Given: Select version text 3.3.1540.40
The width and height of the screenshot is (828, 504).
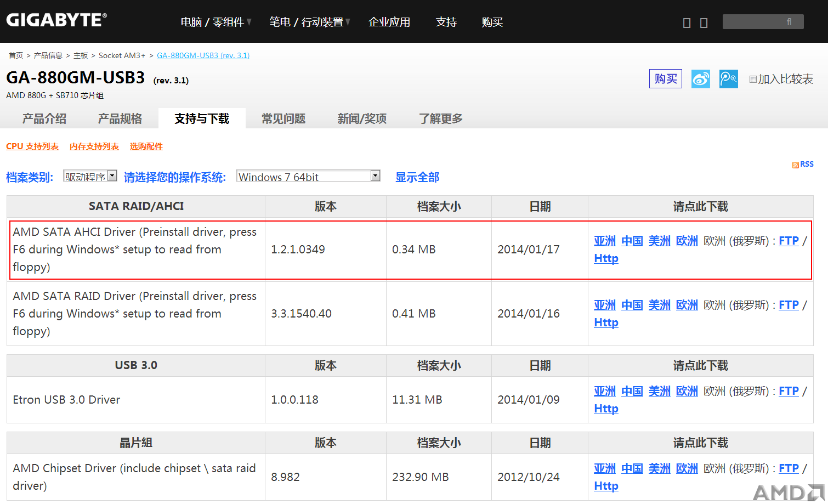Looking at the screenshot, I should tap(301, 314).
